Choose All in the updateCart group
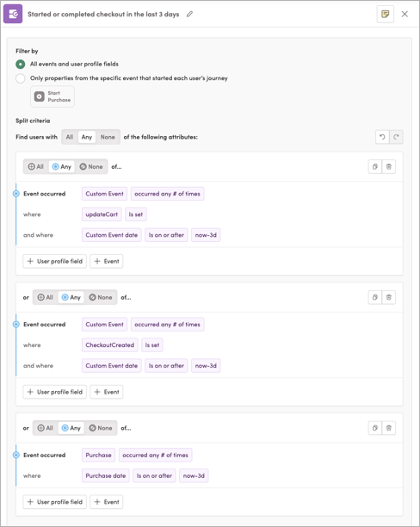The width and height of the screenshot is (420, 527). [36, 167]
